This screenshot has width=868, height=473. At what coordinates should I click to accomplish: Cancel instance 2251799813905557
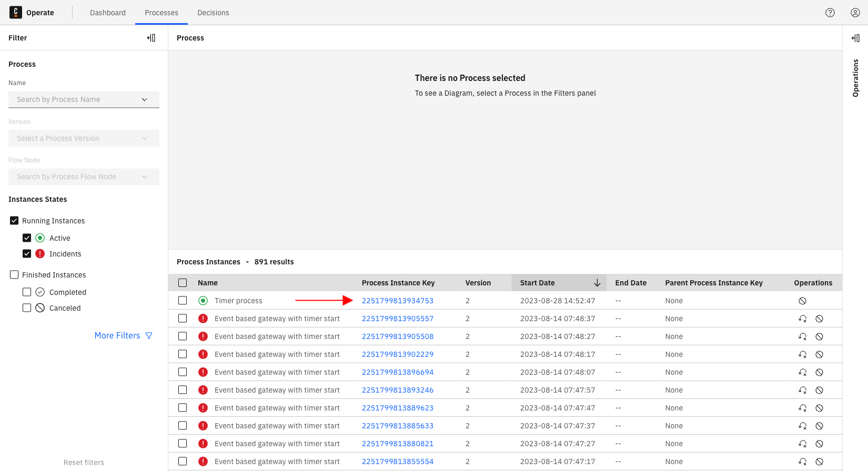pos(819,318)
